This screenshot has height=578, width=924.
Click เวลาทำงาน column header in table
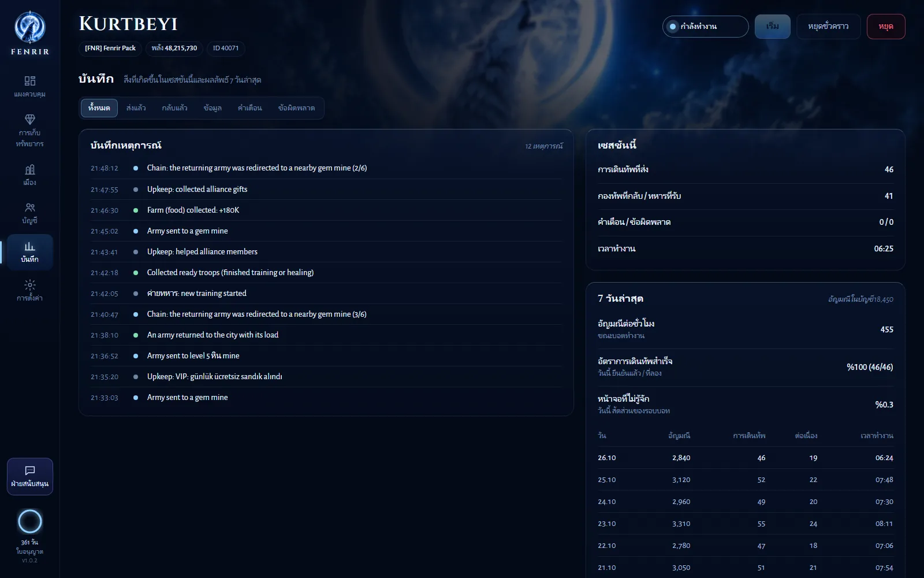[x=877, y=436]
